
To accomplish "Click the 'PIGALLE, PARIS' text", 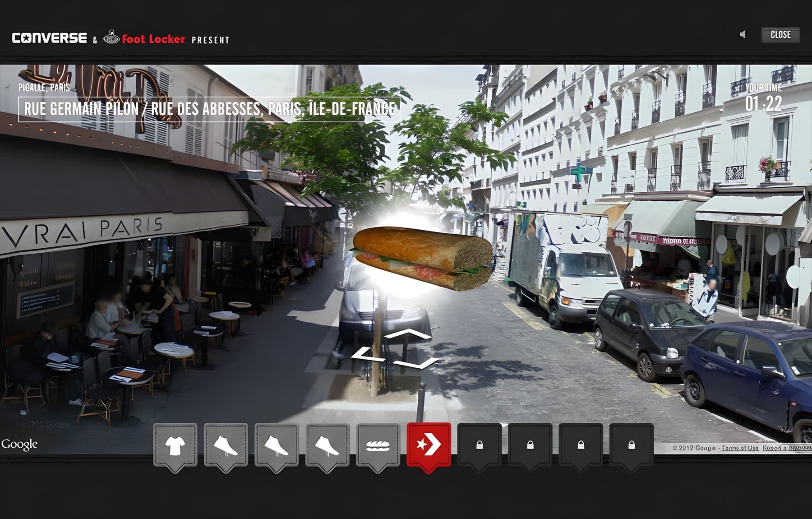I will point(44,88).
